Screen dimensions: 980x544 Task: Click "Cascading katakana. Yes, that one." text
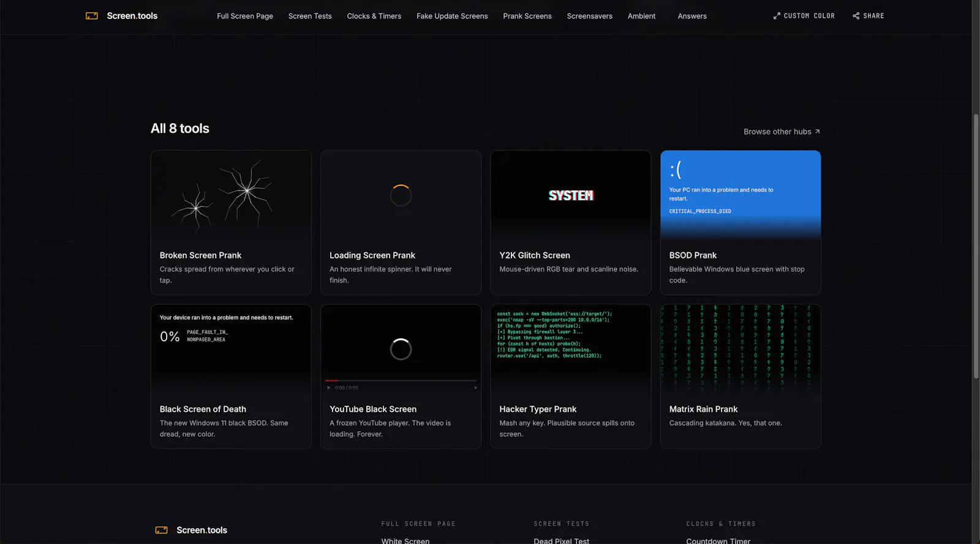pyautogui.click(x=725, y=423)
